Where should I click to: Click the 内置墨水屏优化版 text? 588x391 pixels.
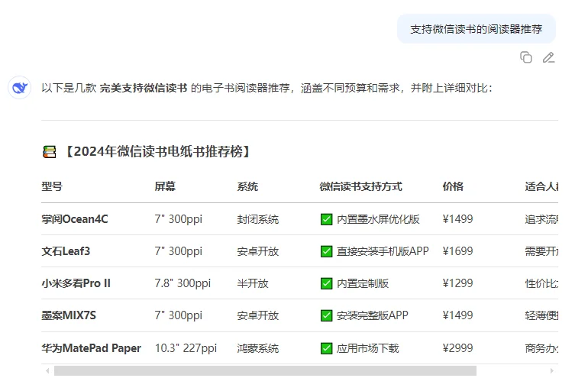click(378, 219)
